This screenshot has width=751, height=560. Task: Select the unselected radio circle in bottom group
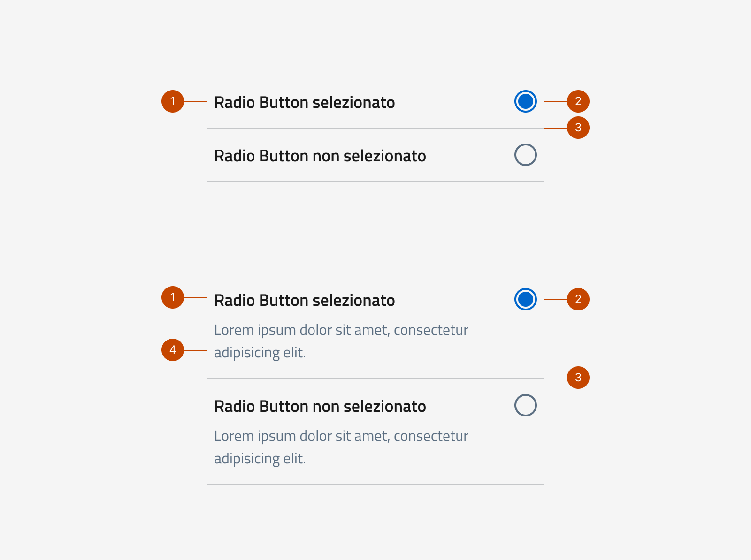526,405
